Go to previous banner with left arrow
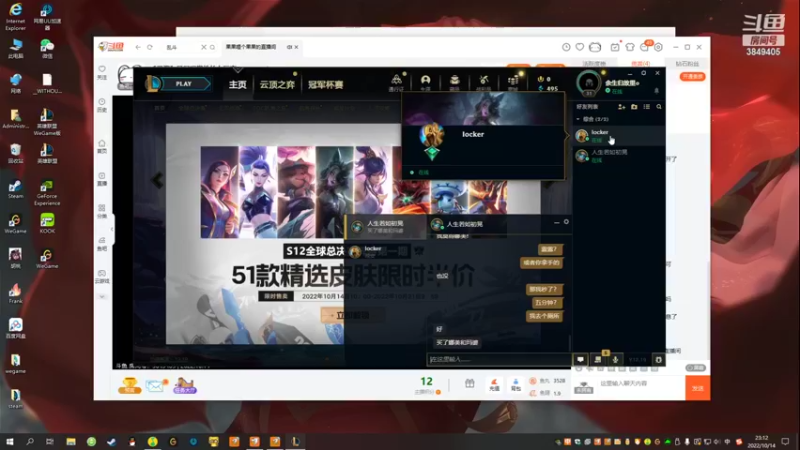The width and height of the screenshot is (800, 450). pyautogui.click(x=157, y=180)
